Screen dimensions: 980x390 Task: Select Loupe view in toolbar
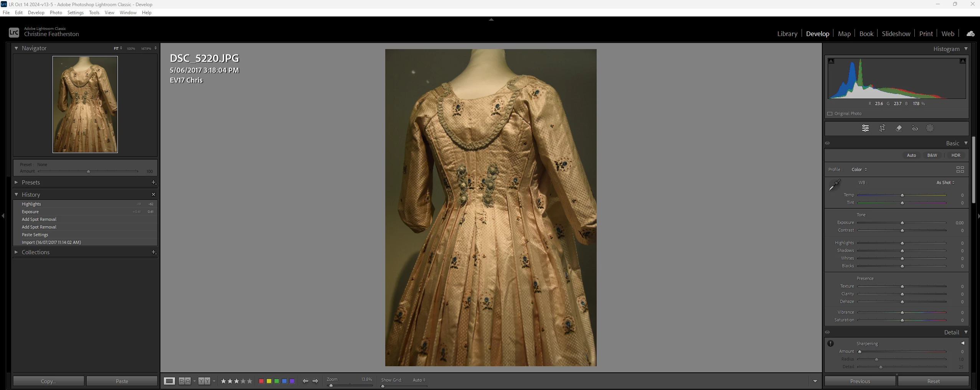tap(169, 381)
